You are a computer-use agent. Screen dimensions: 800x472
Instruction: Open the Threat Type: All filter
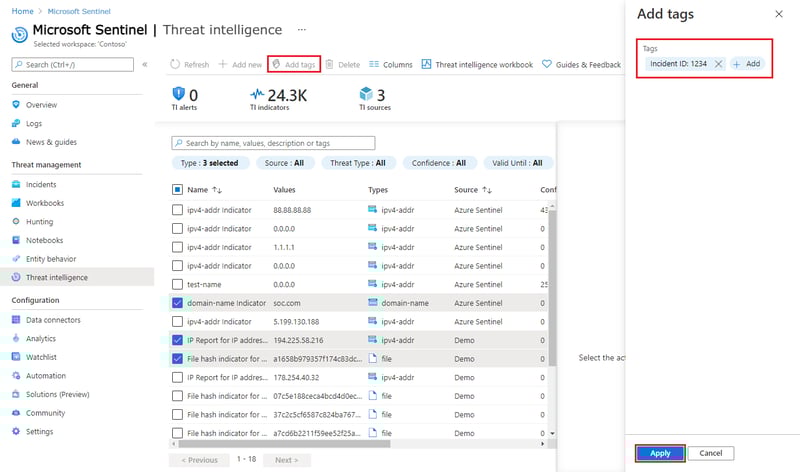(358, 163)
